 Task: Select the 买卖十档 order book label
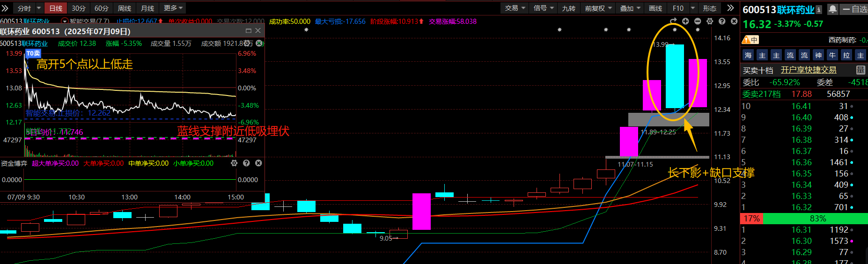point(758,70)
